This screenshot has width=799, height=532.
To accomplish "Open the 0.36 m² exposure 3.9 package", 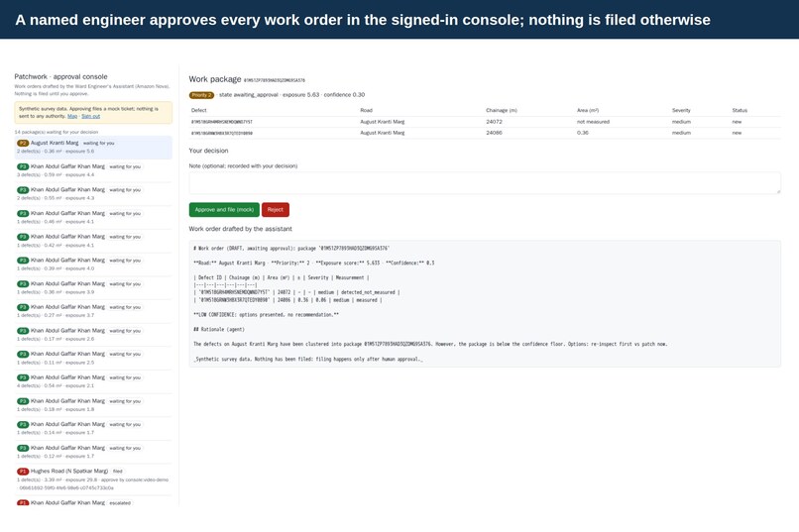I will 93,287.
